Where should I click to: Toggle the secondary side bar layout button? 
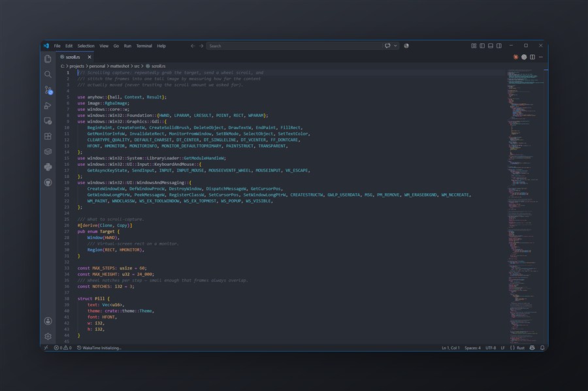(x=498, y=46)
